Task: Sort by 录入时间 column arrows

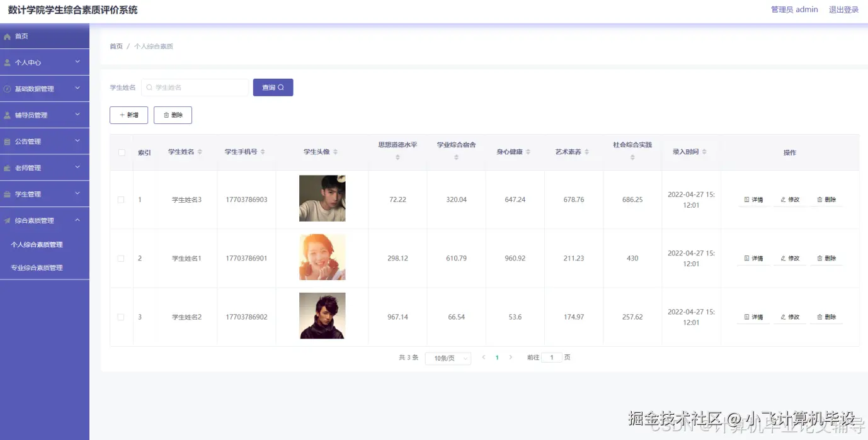Action: click(704, 152)
